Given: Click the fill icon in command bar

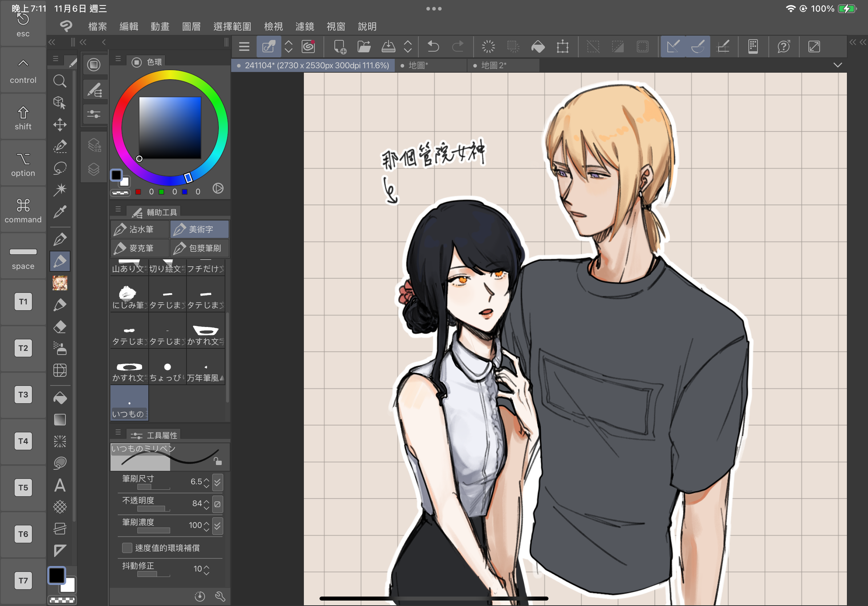Looking at the screenshot, I should click(x=538, y=47).
